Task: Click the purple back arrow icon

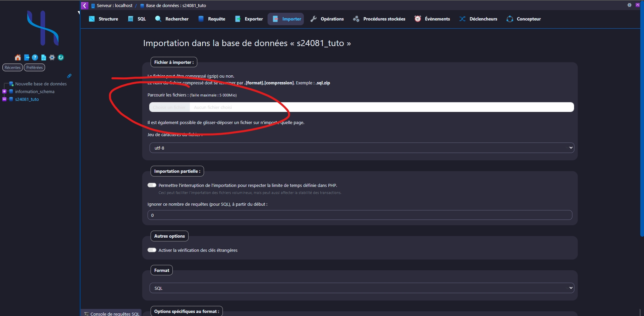Action: coord(85,5)
